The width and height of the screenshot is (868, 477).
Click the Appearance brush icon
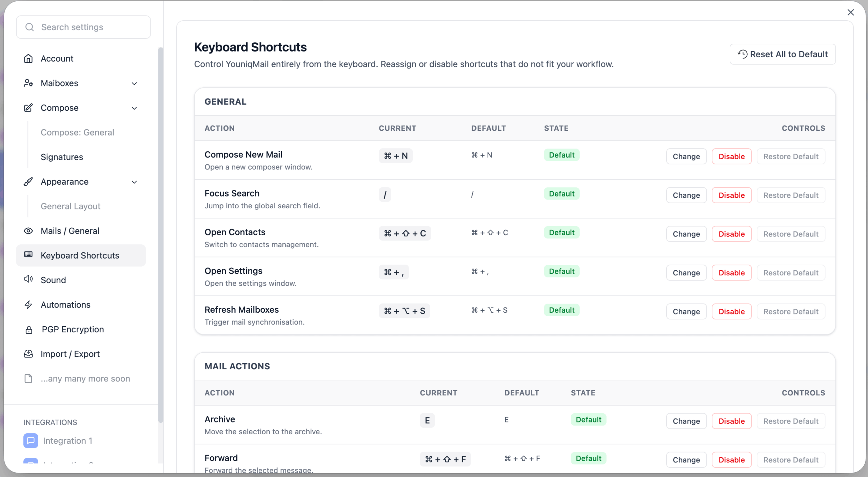(x=28, y=182)
